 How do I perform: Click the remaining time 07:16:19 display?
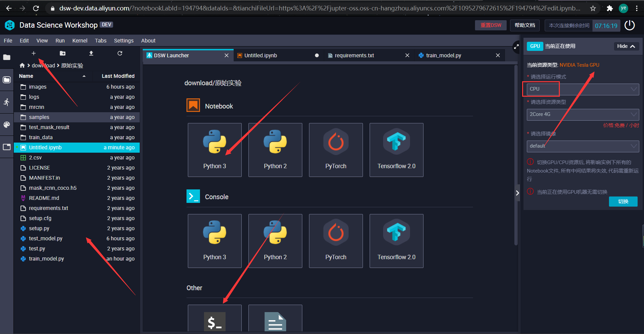click(x=606, y=26)
